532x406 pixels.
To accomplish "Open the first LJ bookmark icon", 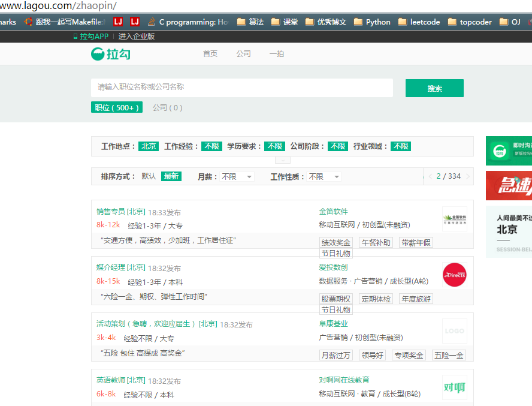I will [x=118, y=22].
